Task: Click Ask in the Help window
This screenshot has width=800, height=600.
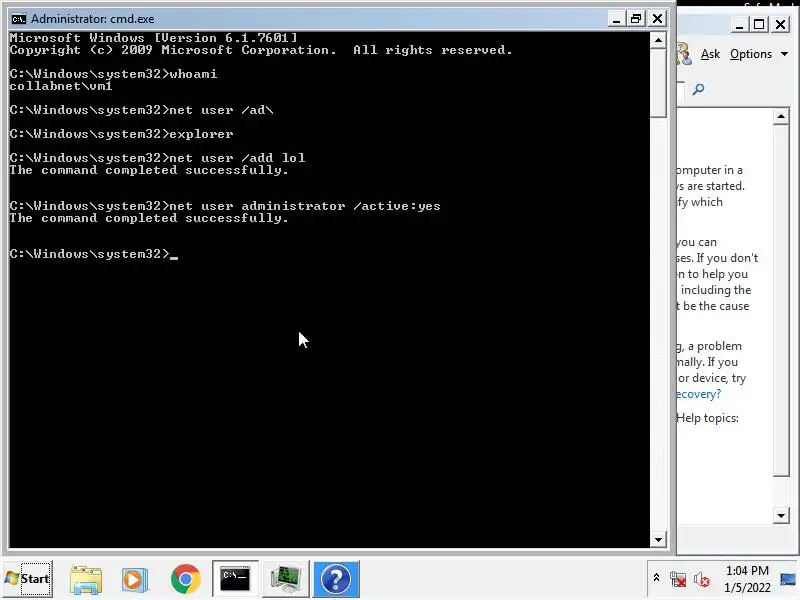Action: tap(710, 54)
